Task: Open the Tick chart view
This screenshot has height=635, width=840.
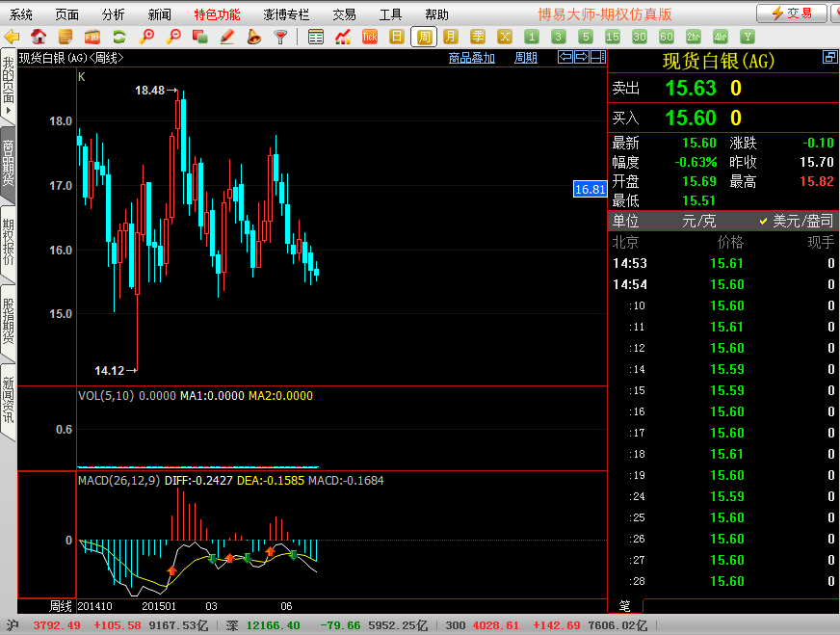Action: pos(369,37)
